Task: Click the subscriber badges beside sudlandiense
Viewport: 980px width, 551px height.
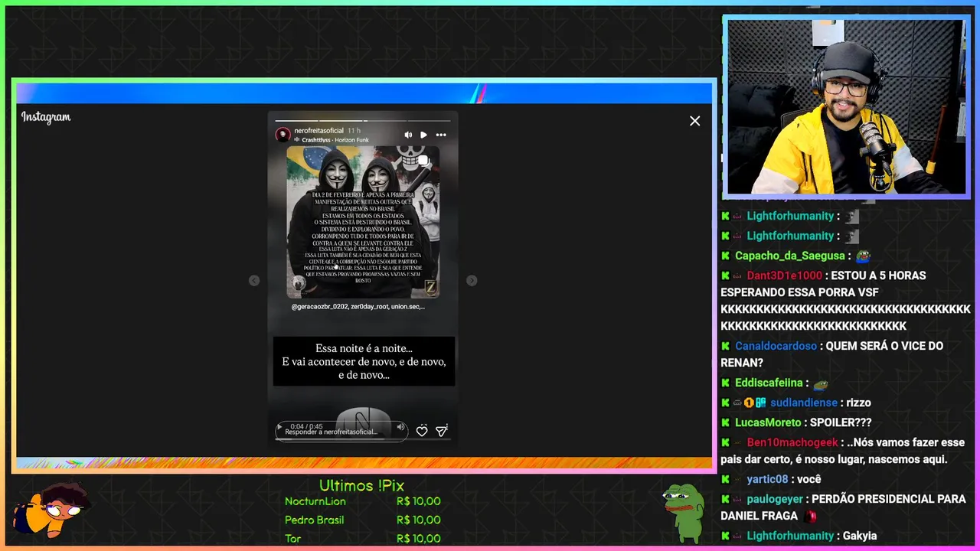Action: [749, 403]
